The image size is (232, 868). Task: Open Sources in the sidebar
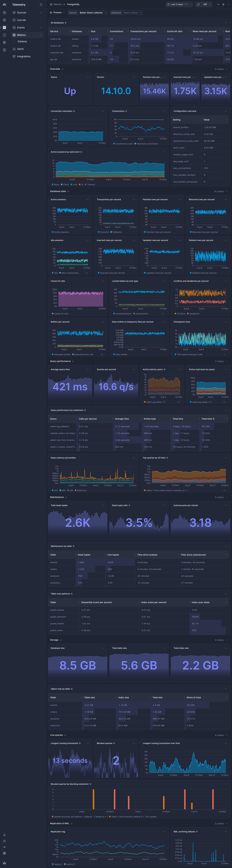tap(27, 13)
